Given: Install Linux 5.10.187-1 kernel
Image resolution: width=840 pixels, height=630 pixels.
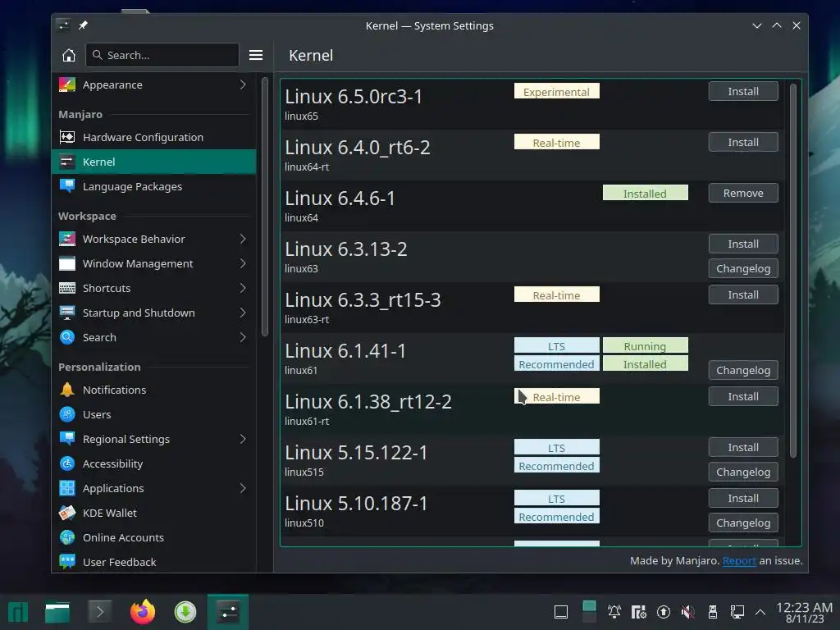Looking at the screenshot, I should click(x=743, y=499).
